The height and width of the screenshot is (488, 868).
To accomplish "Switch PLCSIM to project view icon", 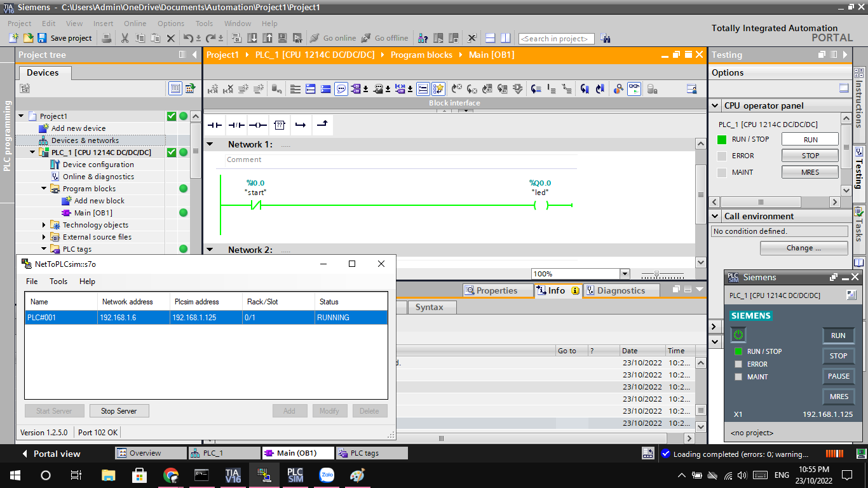I will point(851,295).
